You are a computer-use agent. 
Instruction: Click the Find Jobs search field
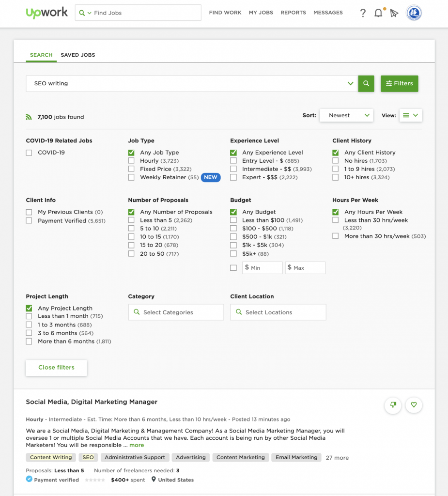(x=138, y=13)
